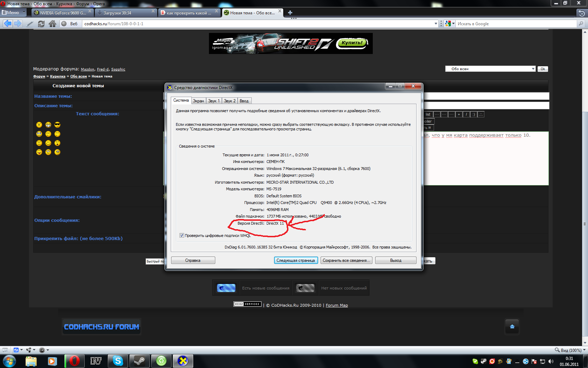588x368 pixels.
Task: Go to the home page icon
Action: [x=52, y=24]
